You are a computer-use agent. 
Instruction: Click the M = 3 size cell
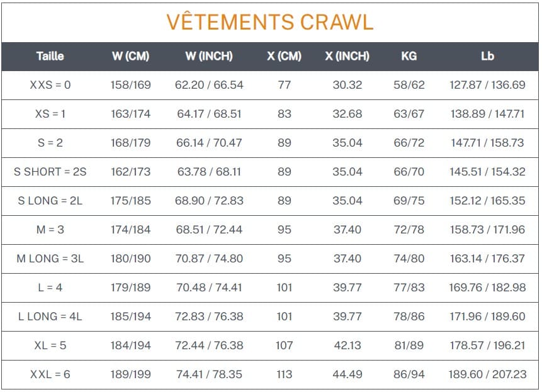[x=50, y=230]
